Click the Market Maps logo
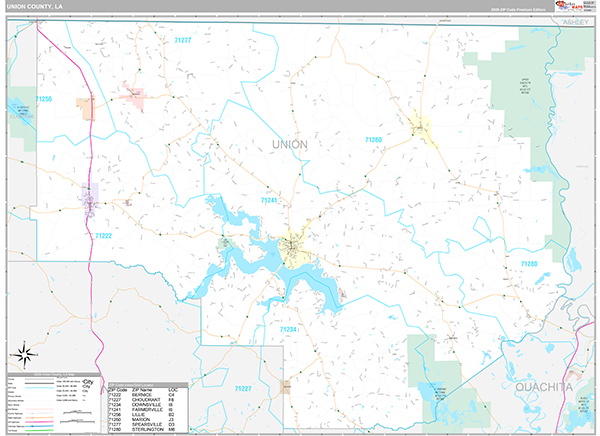The height and width of the screenshot is (436, 600). [574, 5]
